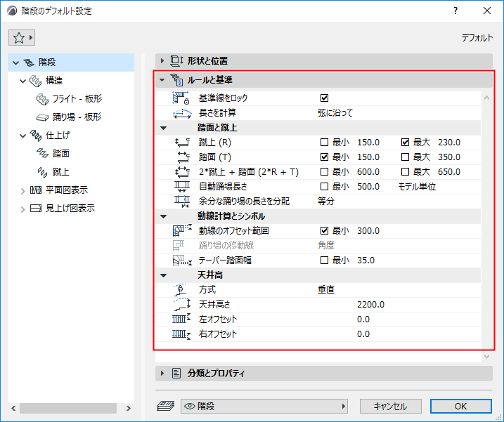Expand the 見上げ図表示 tree node
The image size is (504, 422).
coord(22,209)
